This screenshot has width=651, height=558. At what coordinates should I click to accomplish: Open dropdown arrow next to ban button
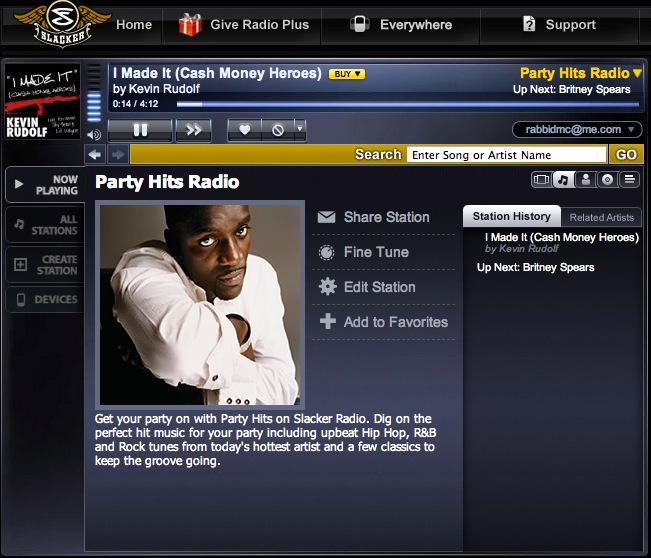[x=300, y=130]
